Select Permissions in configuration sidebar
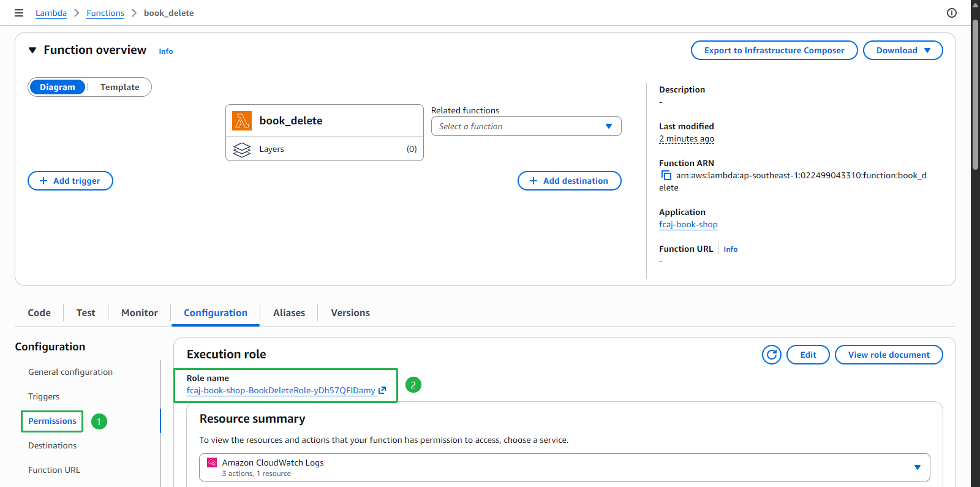 pos(52,421)
